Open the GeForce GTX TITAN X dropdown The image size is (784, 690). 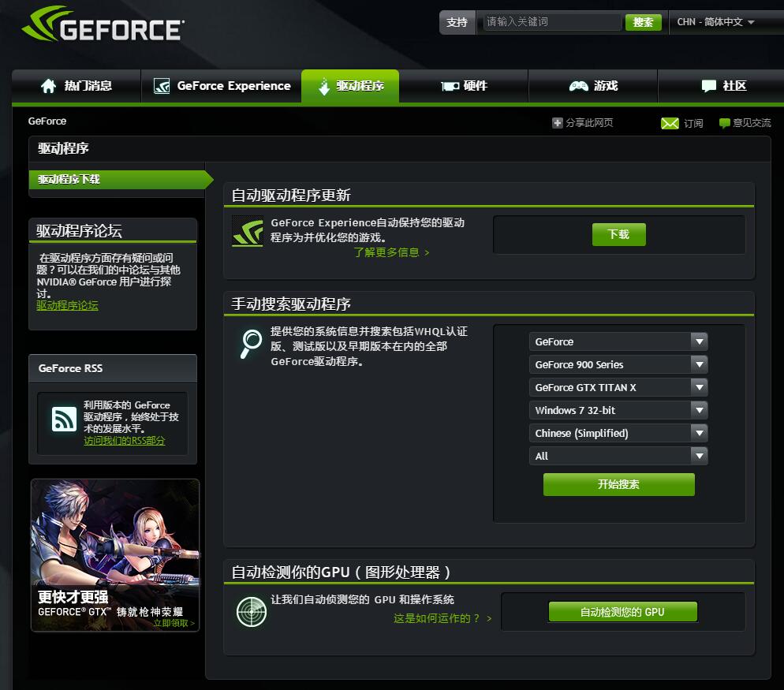pyautogui.click(x=618, y=387)
